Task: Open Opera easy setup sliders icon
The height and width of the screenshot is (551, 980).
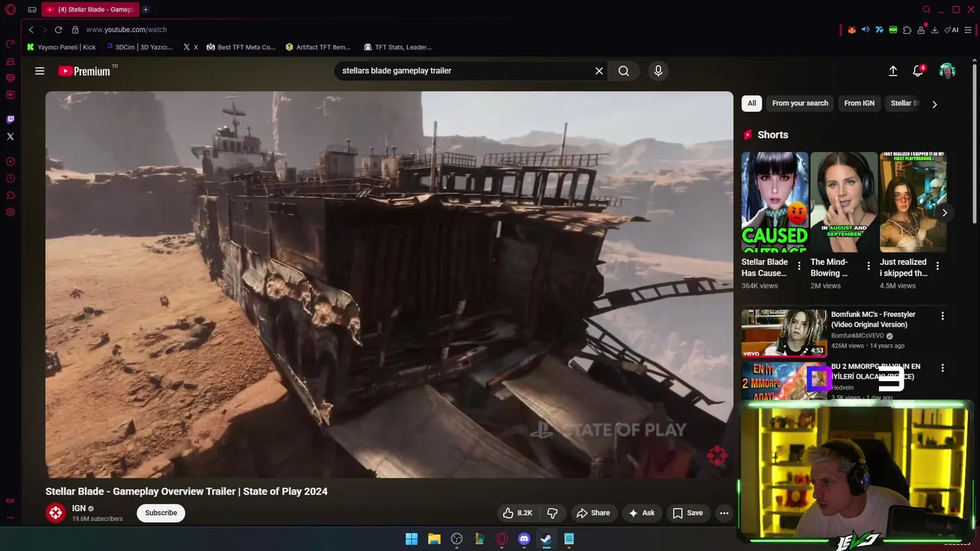Action: click(969, 30)
